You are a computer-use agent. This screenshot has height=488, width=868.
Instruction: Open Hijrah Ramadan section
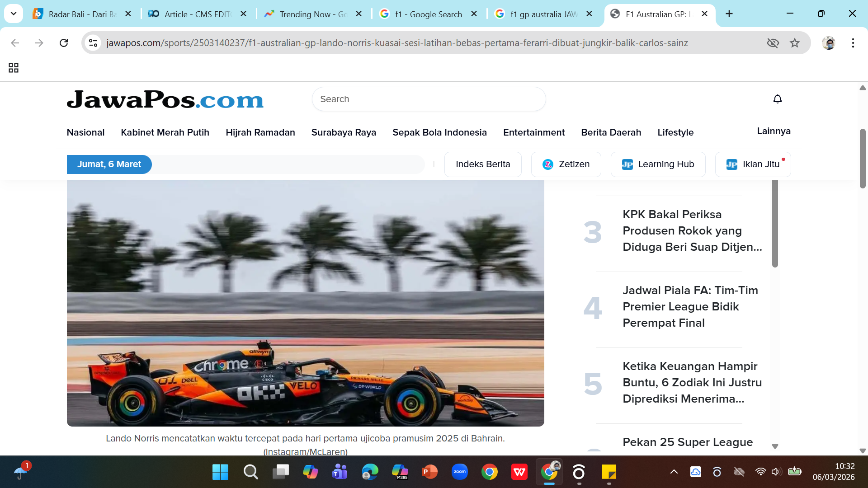pyautogui.click(x=260, y=132)
